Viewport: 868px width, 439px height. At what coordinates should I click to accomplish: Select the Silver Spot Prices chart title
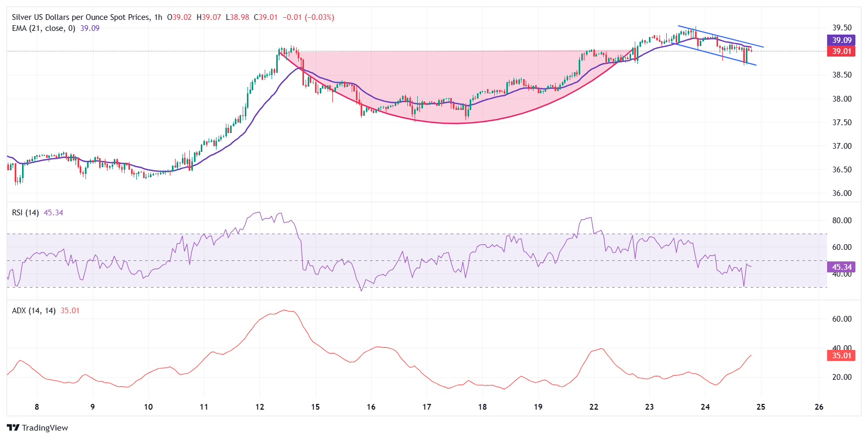point(81,17)
